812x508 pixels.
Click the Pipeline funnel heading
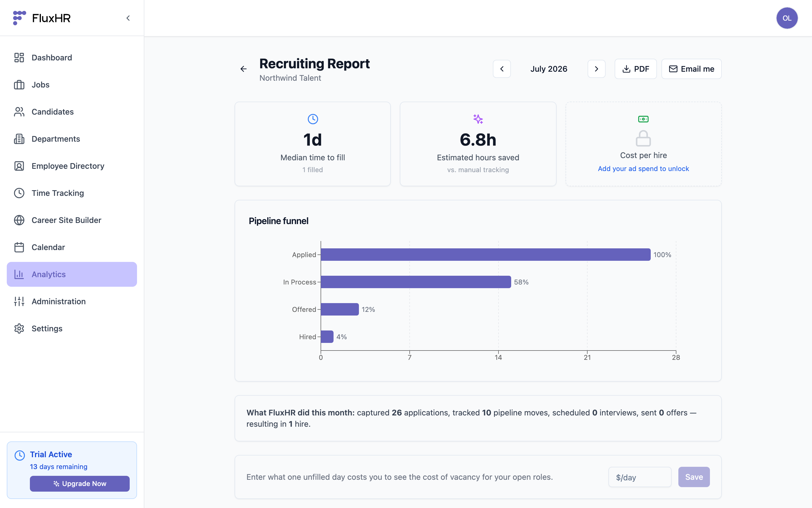[x=278, y=221]
